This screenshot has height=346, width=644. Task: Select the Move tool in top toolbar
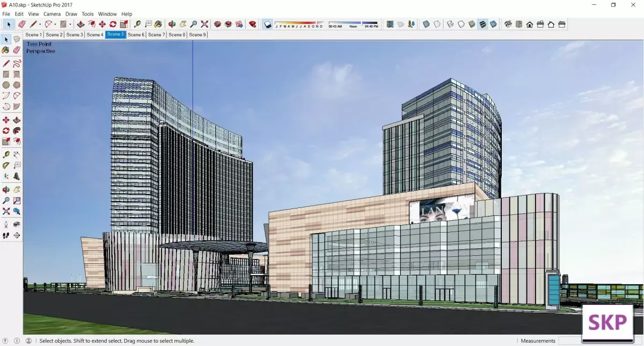(102, 24)
